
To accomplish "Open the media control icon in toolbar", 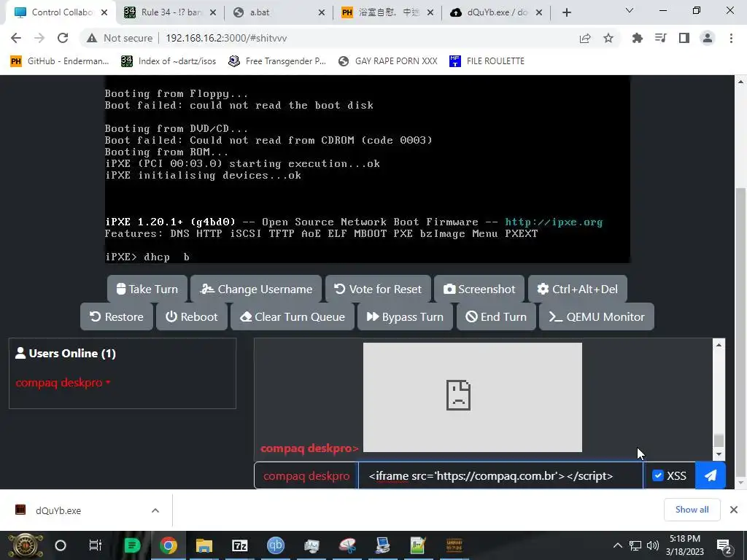I will coord(660,38).
